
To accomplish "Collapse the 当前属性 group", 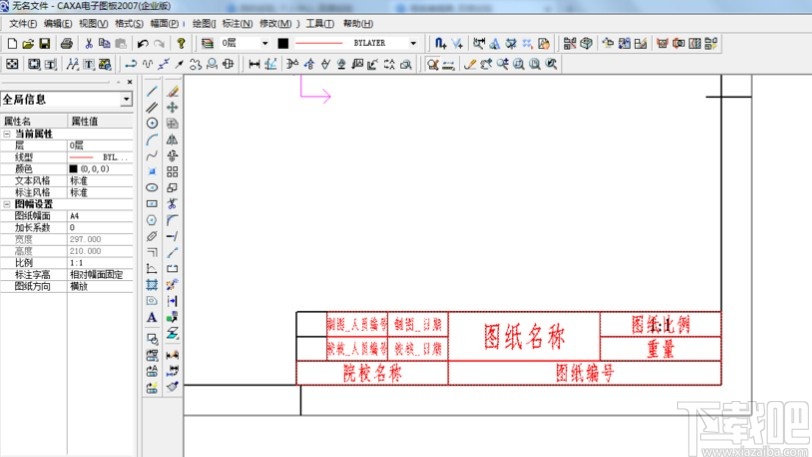I will click(7, 134).
